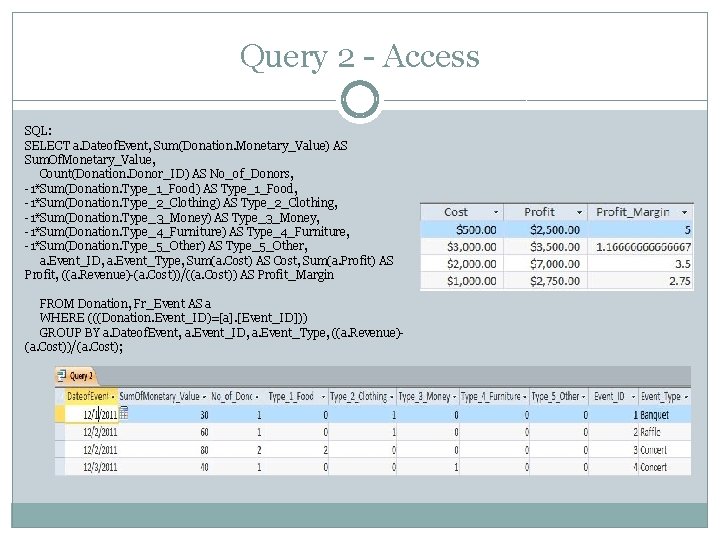The image size is (720, 540).
Task: Open DateofEvent column dropdown arrow
Action: pyautogui.click(x=113, y=397)
